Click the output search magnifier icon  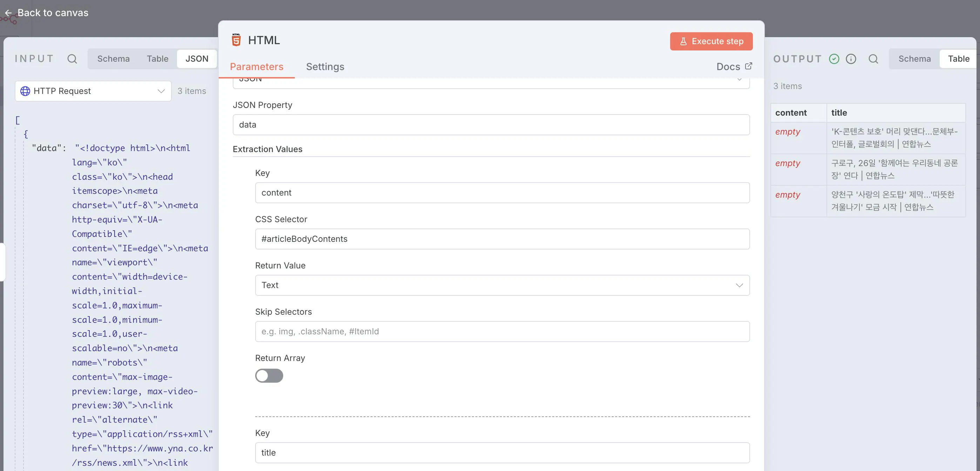(873, 59)
